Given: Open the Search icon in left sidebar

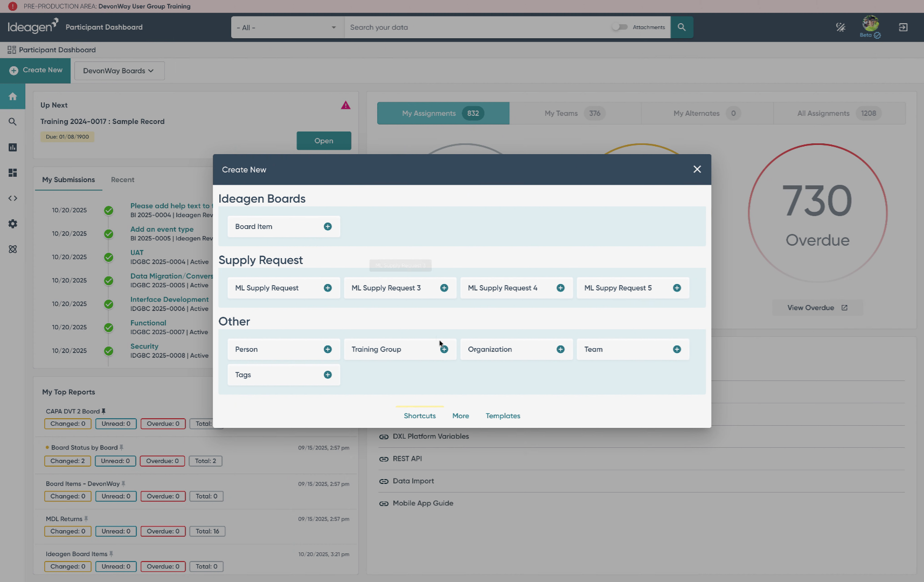Looking at the screenshot, I should tap(13, 122).
